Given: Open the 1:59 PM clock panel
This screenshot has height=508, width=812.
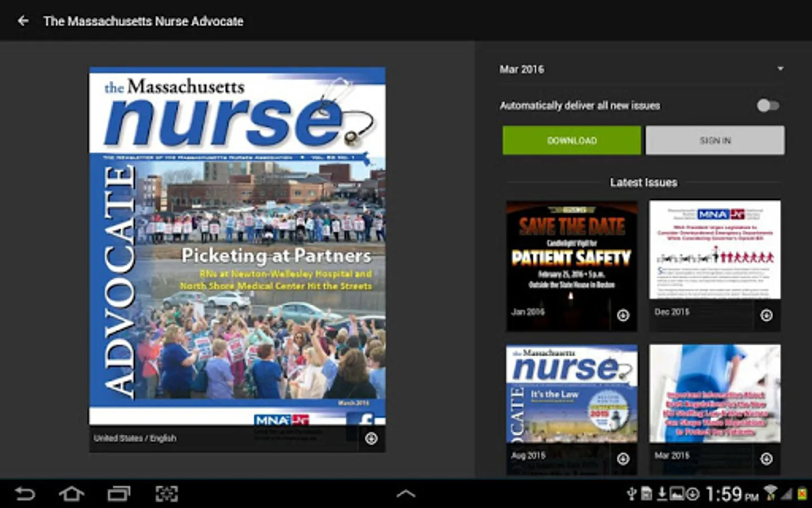Looking at the screenshot, I should click(x=731, y=494).
